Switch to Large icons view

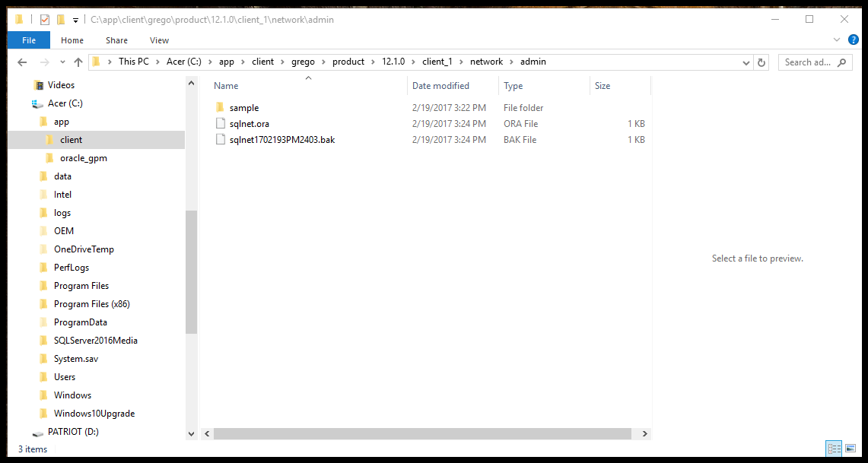(x=851, y=449)
